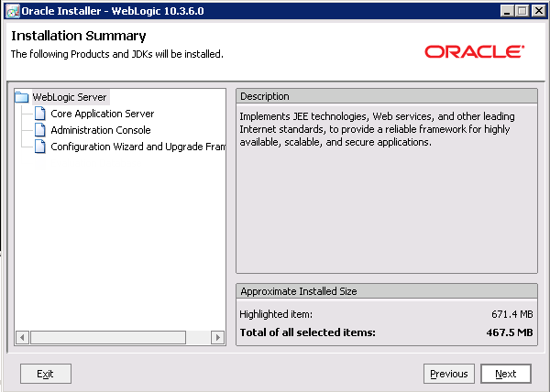Click the tree scrollbar right arrow

coord(218,338)
